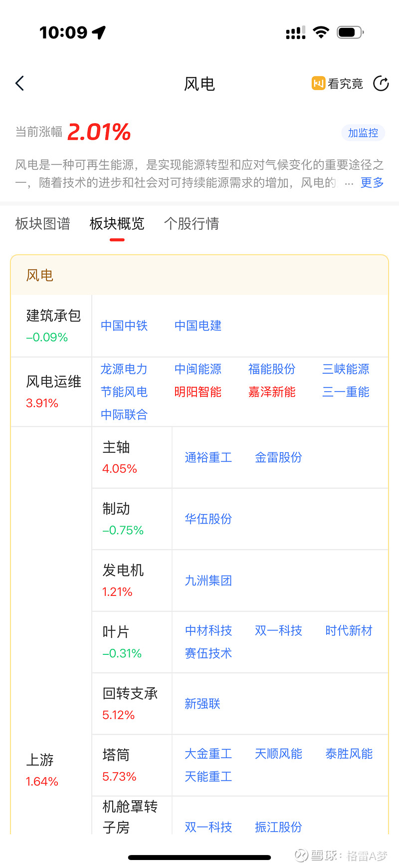Select 新强联 stock link
The image size is (399, 868).
point(202,704)
